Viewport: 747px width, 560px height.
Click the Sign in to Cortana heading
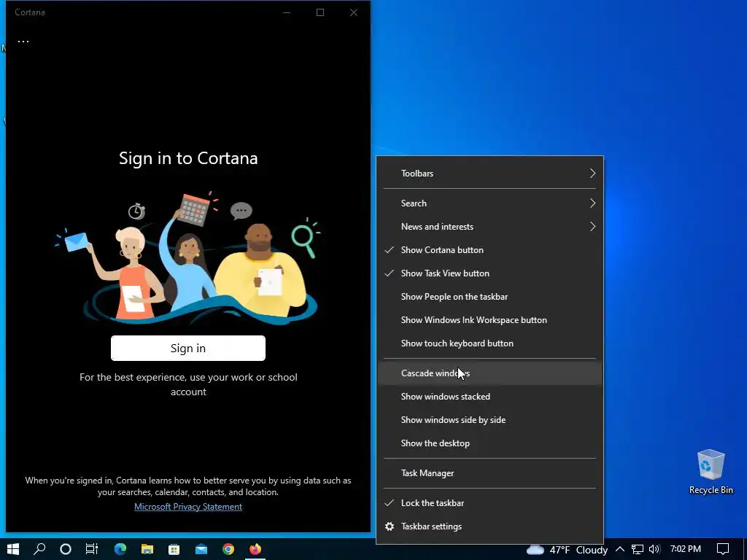click(x=188, y=158)
